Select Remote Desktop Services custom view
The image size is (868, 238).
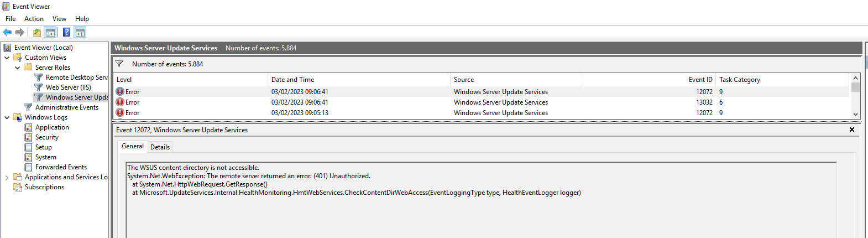point(77,77)
